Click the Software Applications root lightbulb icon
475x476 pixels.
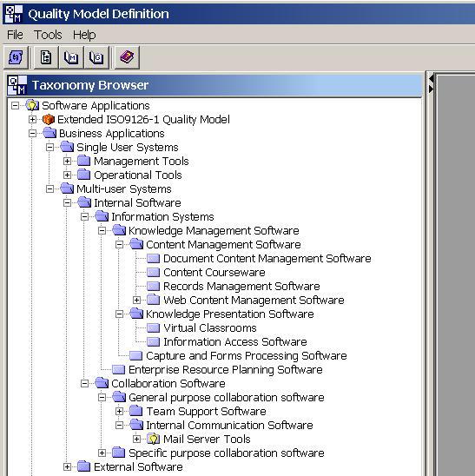click(x=32, y=106)
